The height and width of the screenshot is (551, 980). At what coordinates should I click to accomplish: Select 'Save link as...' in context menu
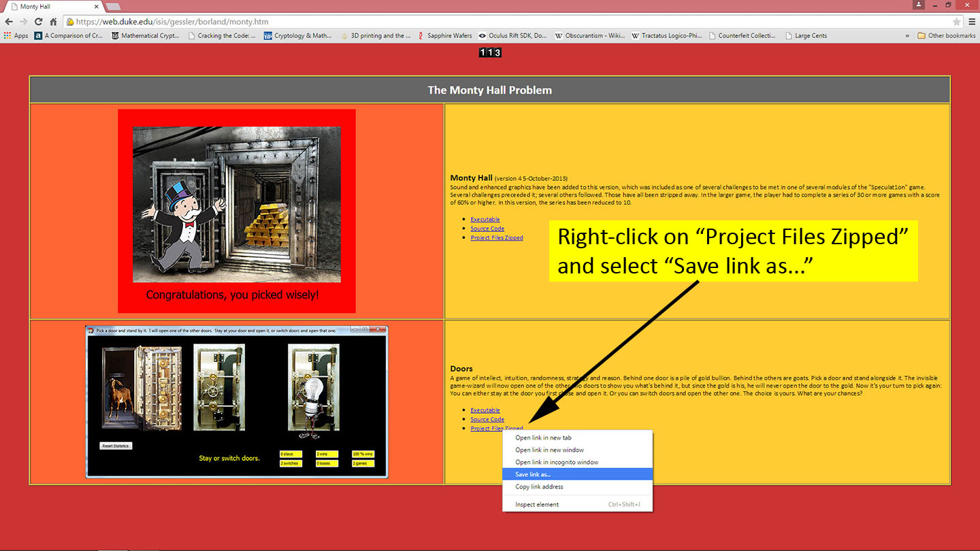[x=577, y=474]
